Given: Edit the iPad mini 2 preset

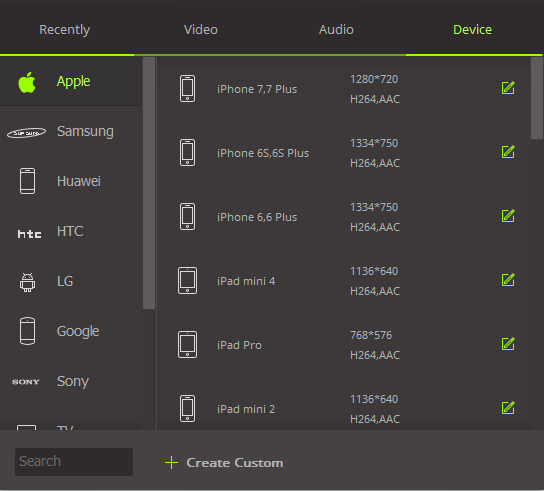Looking at the screenshot, I should tap(508, 408).
